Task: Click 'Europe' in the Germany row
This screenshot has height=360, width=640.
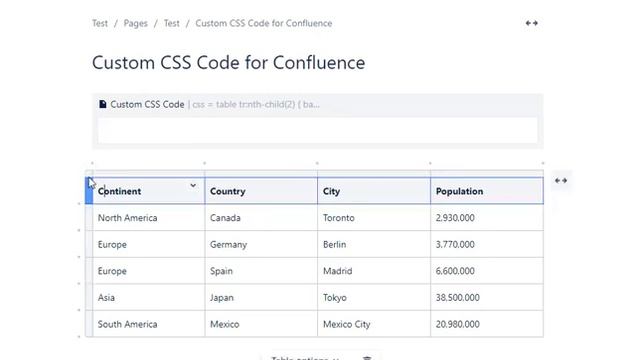Action: pos(149,244)
